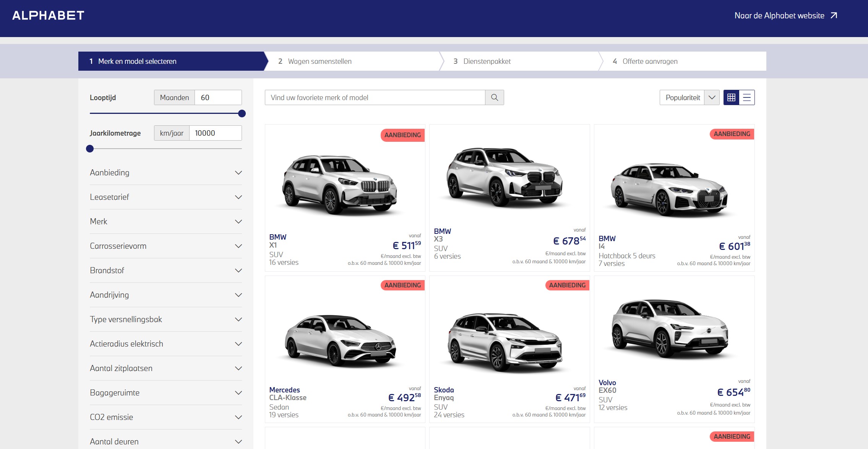Click the Looptijd slider handle
Image resolution: width=868 pixels, height=449 pixels.
click(242, 113)
